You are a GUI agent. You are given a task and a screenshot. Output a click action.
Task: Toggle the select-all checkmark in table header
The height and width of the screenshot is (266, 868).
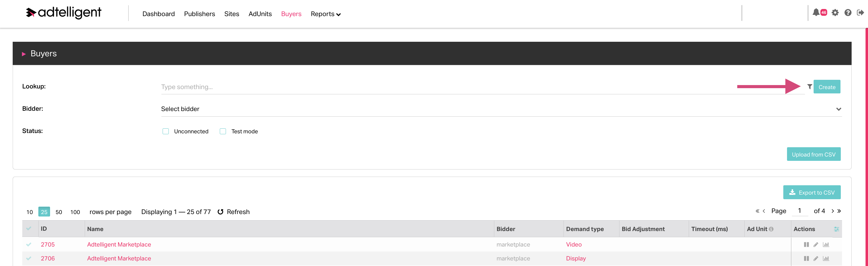coord(29,229)
